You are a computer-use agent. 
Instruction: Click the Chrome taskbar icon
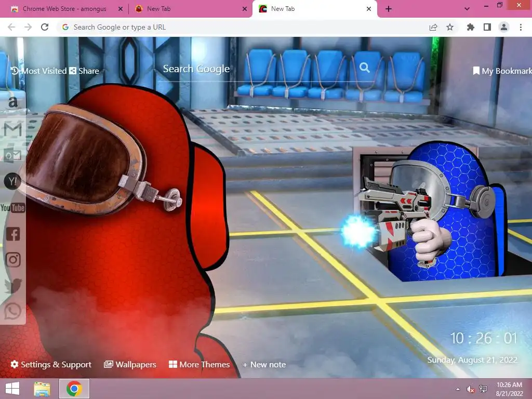click(x=74, y=389)
